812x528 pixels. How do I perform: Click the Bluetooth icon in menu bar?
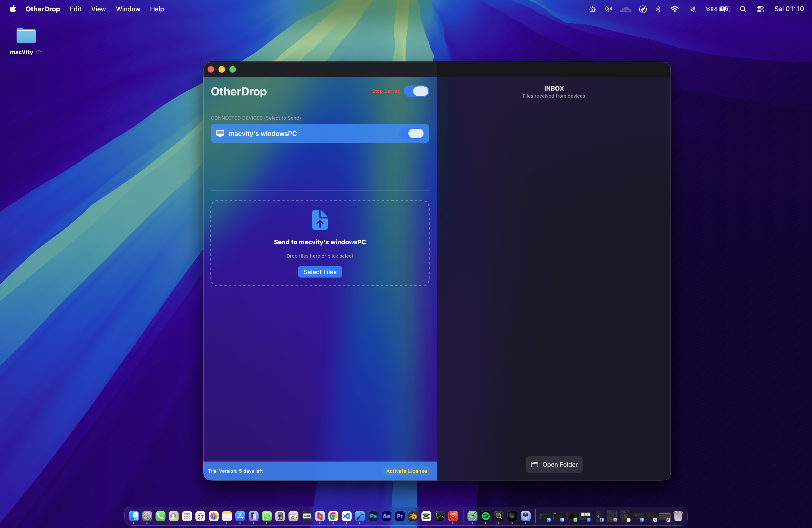click(x=658, y=9)
